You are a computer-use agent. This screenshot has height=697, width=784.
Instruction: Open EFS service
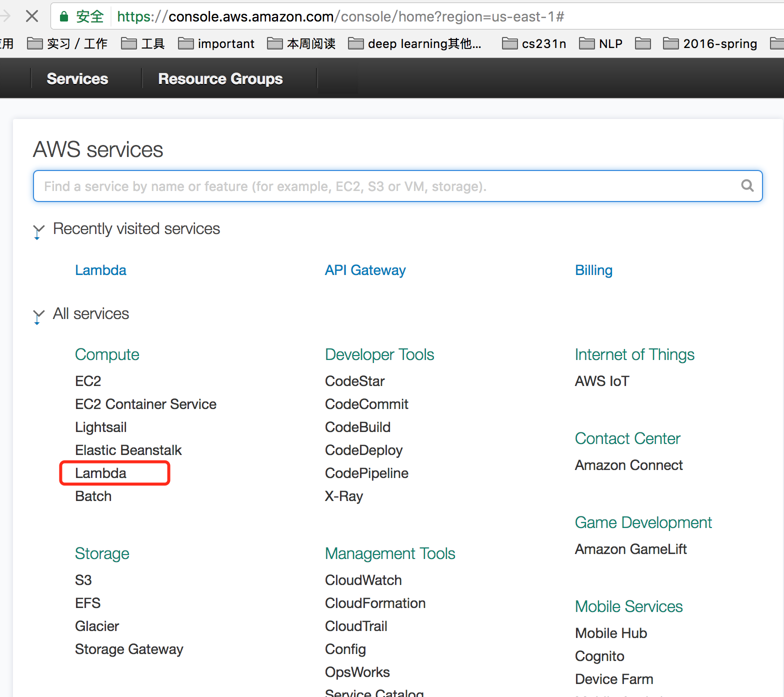coord(87,603)
